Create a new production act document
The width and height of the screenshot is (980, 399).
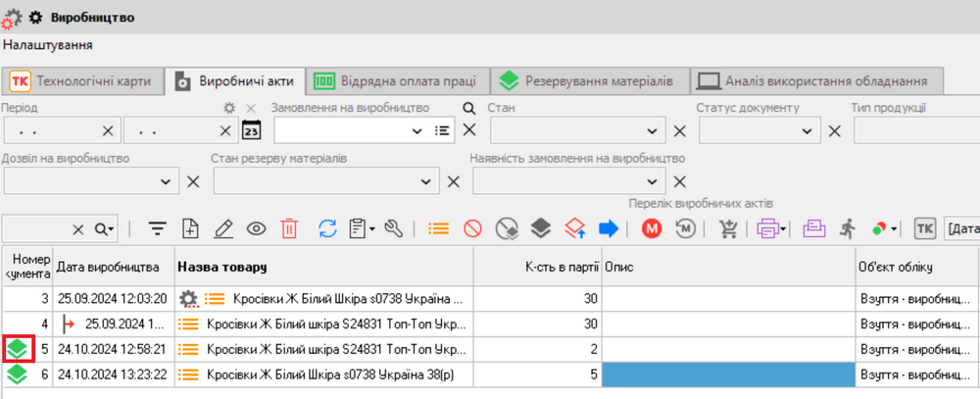pyautogui.click(x=190, y=228)
